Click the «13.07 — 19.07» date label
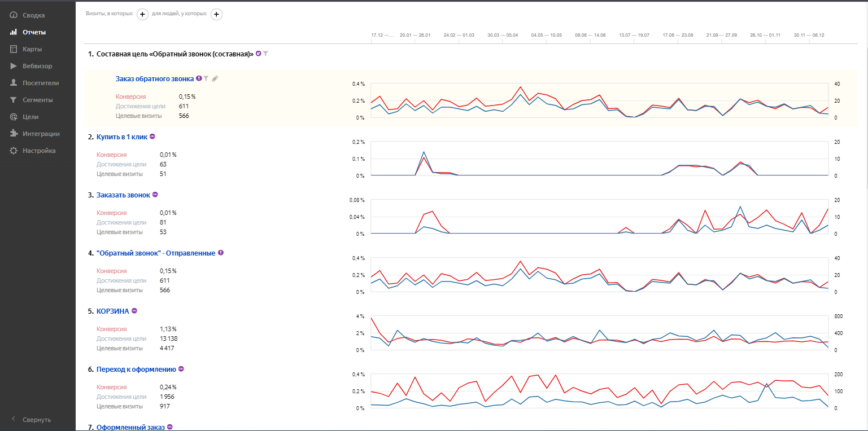 [x=634, y=35]
